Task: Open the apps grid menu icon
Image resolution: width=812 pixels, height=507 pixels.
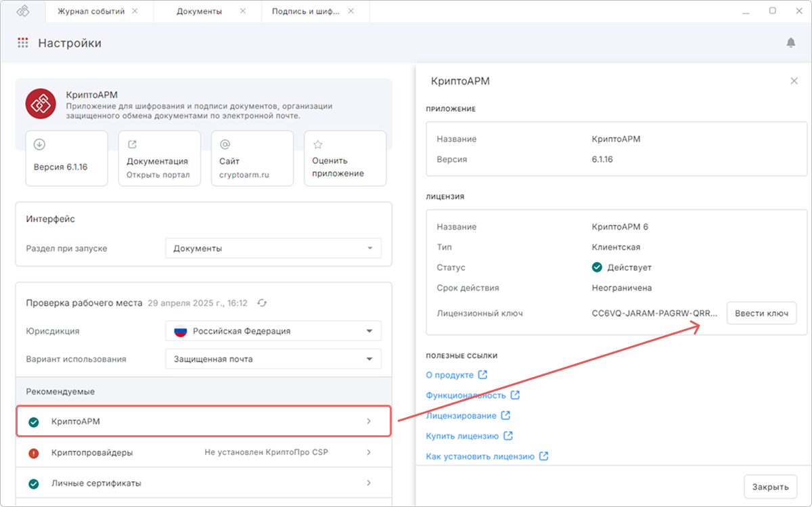Action: (x=23, y=43)
